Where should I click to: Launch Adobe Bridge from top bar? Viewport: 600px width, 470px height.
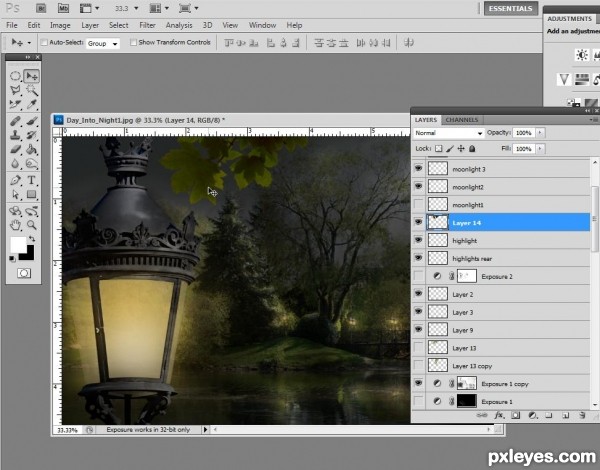click(41, 8)
